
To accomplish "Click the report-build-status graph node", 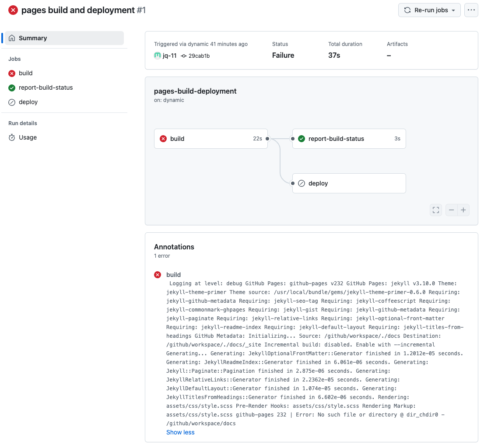I will [x=349, y=139].
